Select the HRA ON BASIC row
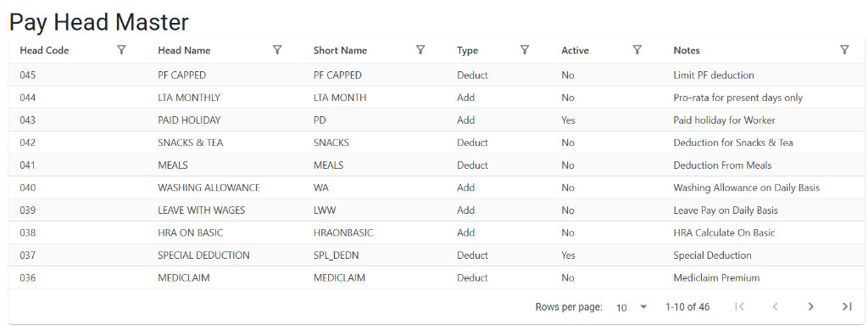868x336 pixels. click(x=437, y=232)
